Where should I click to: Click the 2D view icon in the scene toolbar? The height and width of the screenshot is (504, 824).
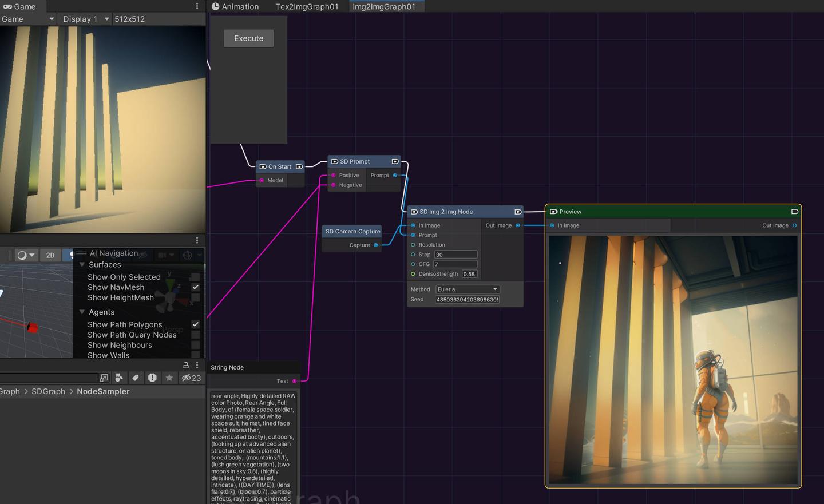[x=50, y=255]
